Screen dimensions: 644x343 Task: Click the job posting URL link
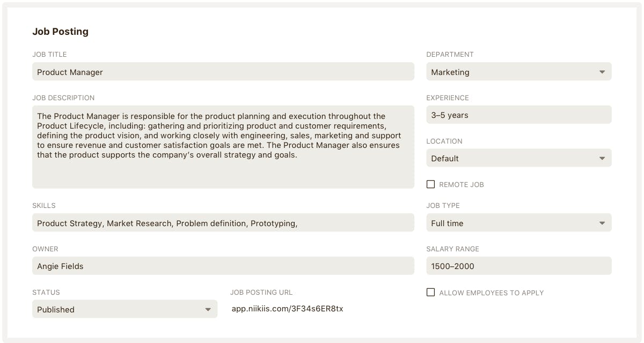point(287,309)
